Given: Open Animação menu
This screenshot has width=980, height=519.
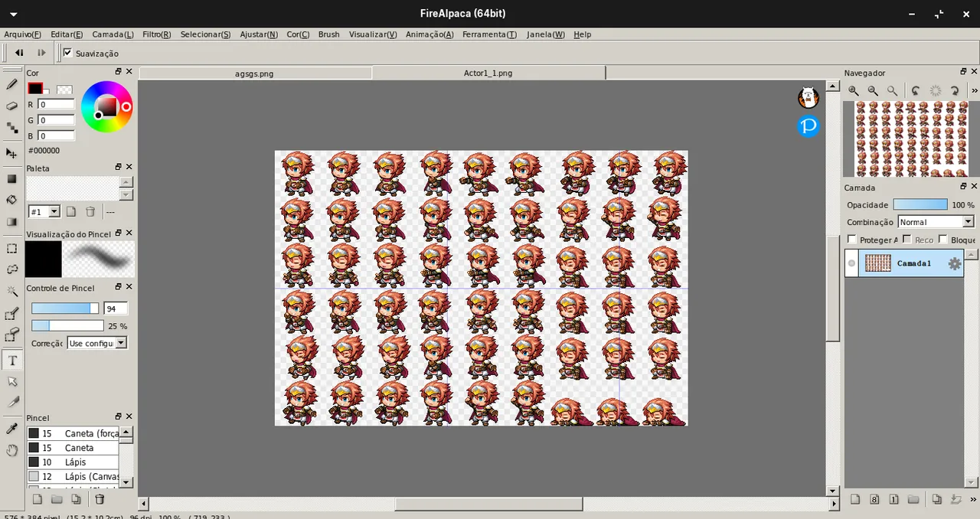Looking at the screenshot, I should click(x=430, y=34).
